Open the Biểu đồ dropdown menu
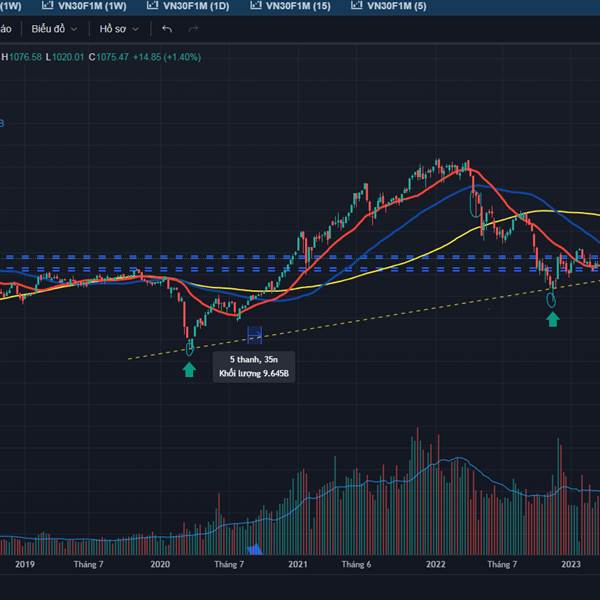 54,29
